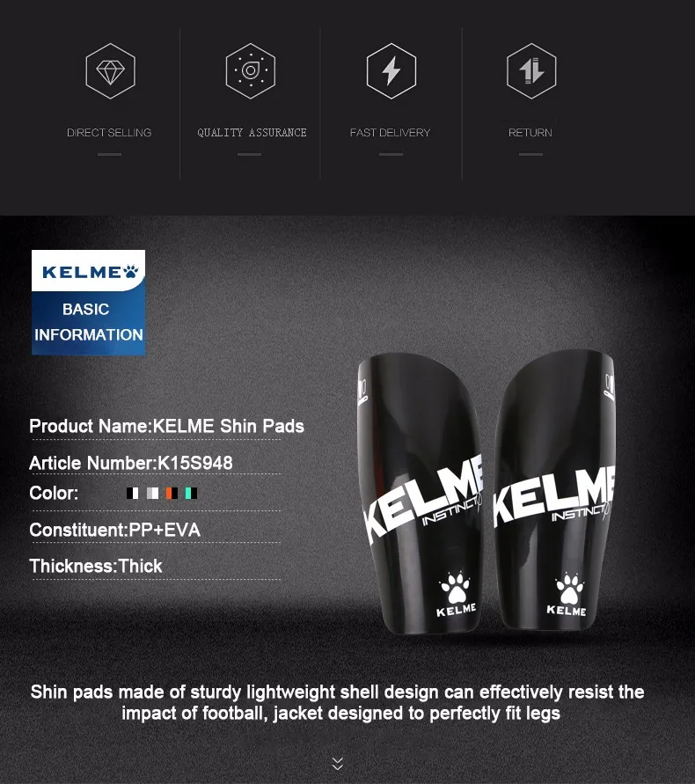Select the gray and white color swatch
695x784 pixels.
pyautogui.click(x=152, y=493)
